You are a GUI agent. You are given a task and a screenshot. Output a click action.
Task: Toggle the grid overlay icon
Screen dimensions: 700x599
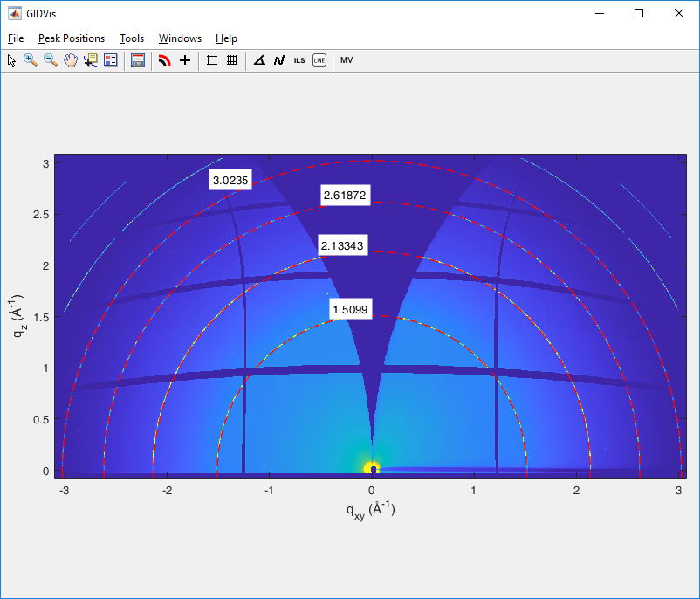pyautogui.click(x=232, y=60)
